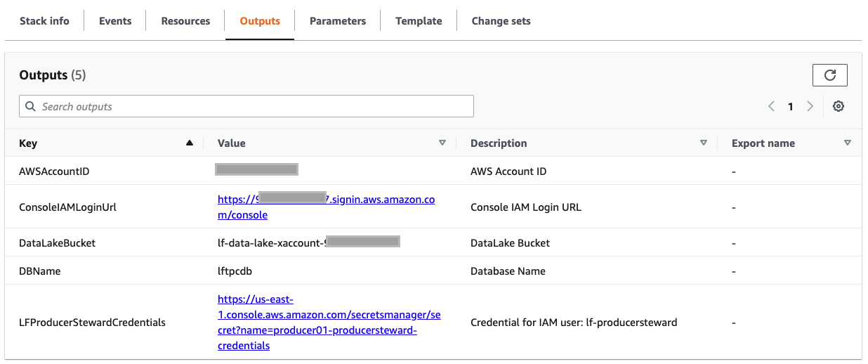Toggle sort on Value column arrow
868x364 pixels.
tap(442, 143)
